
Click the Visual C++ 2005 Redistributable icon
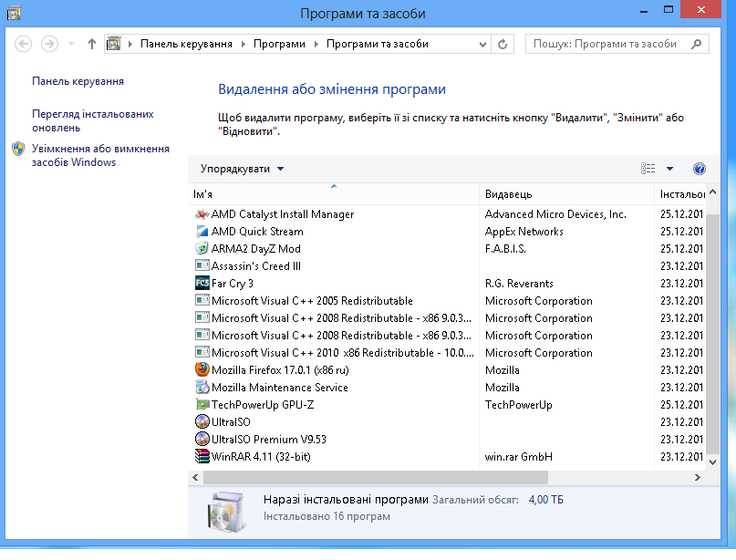coord(202,301)
